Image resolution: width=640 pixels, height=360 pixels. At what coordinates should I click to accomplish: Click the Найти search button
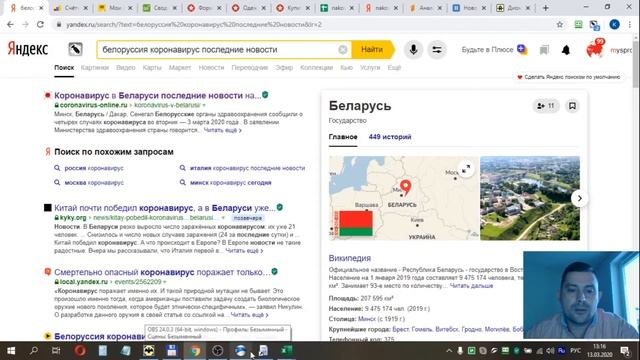pos(373,49)
